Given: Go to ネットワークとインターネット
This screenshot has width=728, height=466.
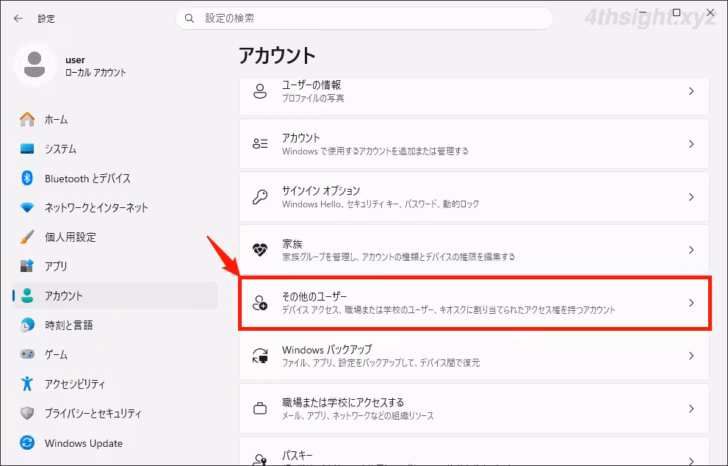Looking at the screenshot, I should (x=115, y=207).
